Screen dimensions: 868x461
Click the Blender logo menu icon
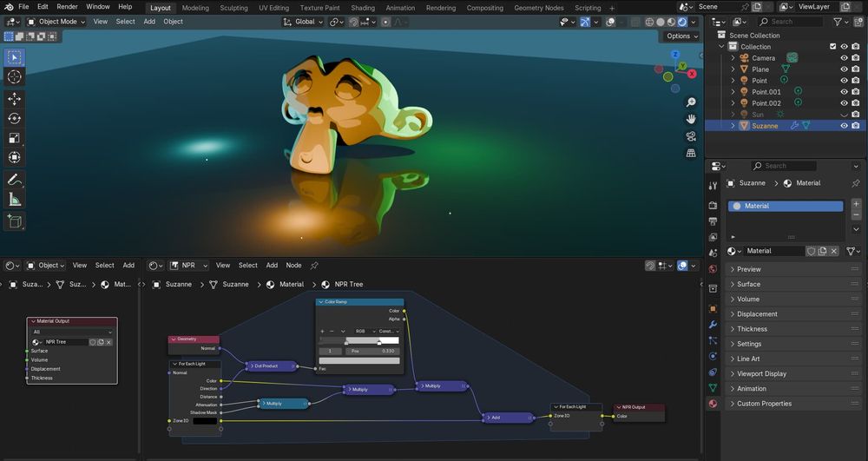9,7
